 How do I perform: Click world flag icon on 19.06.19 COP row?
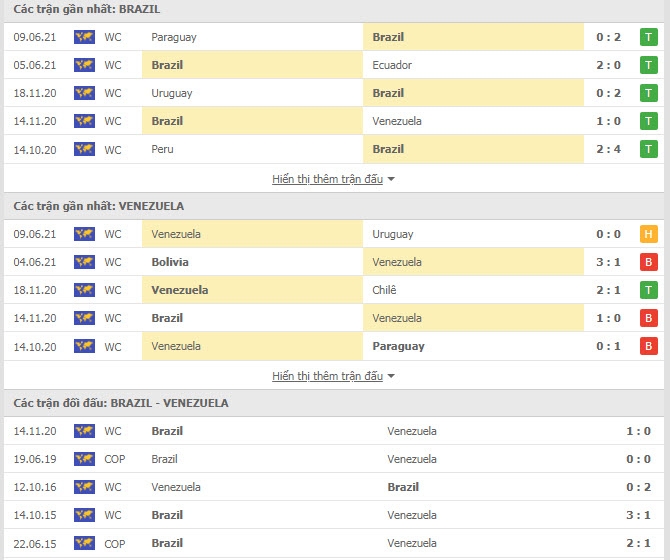84,459
